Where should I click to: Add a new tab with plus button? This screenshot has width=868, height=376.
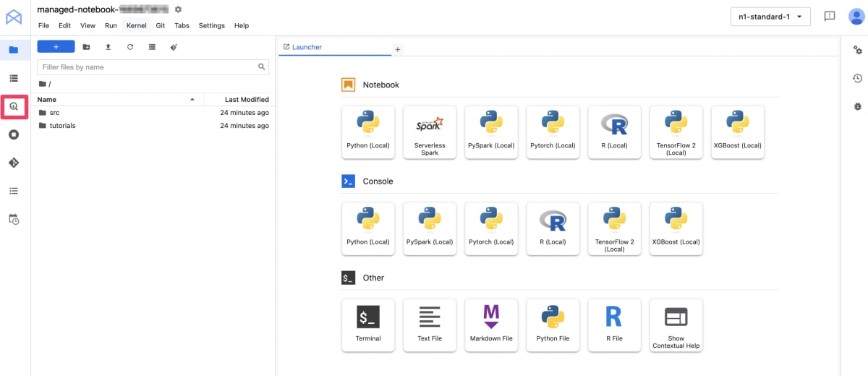[397, 49]
